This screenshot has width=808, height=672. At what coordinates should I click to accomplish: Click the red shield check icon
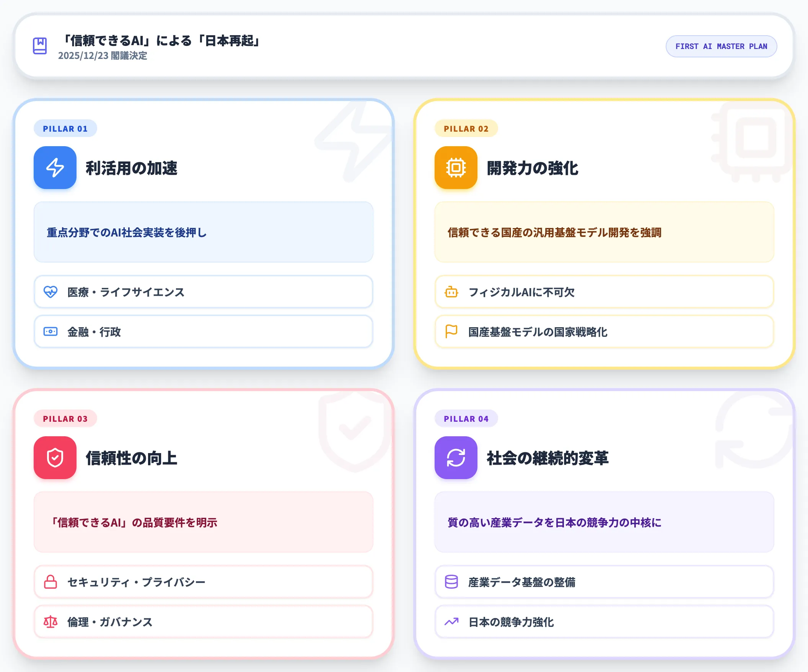point(55,458)
